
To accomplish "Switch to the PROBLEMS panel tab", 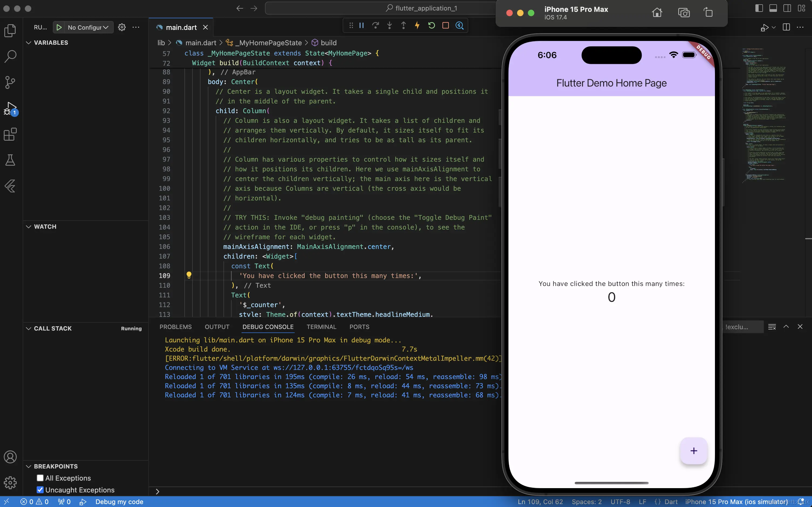I will [176, 327].
